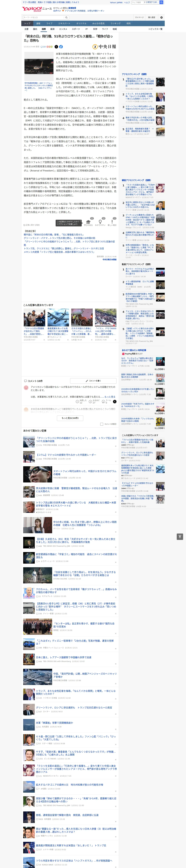Toggle the コメント非表示 checkbox
Viewport: 186px width, 868px height.
point(102,424)
